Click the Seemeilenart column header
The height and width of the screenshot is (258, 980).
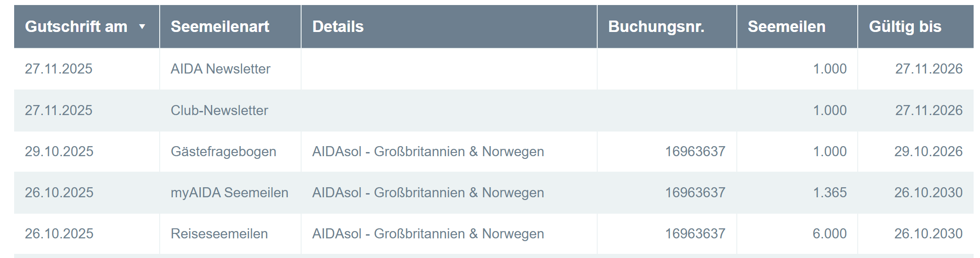[x=220, y=27]
